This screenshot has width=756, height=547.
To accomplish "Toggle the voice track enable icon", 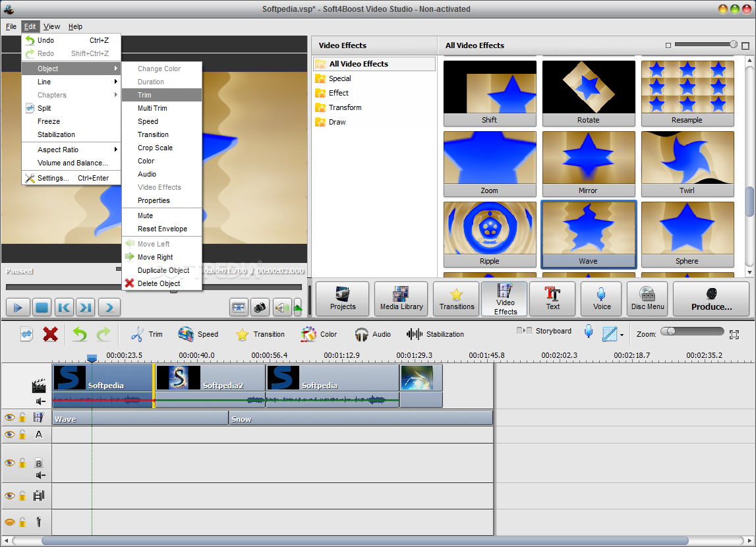I will tap(10, 522).
